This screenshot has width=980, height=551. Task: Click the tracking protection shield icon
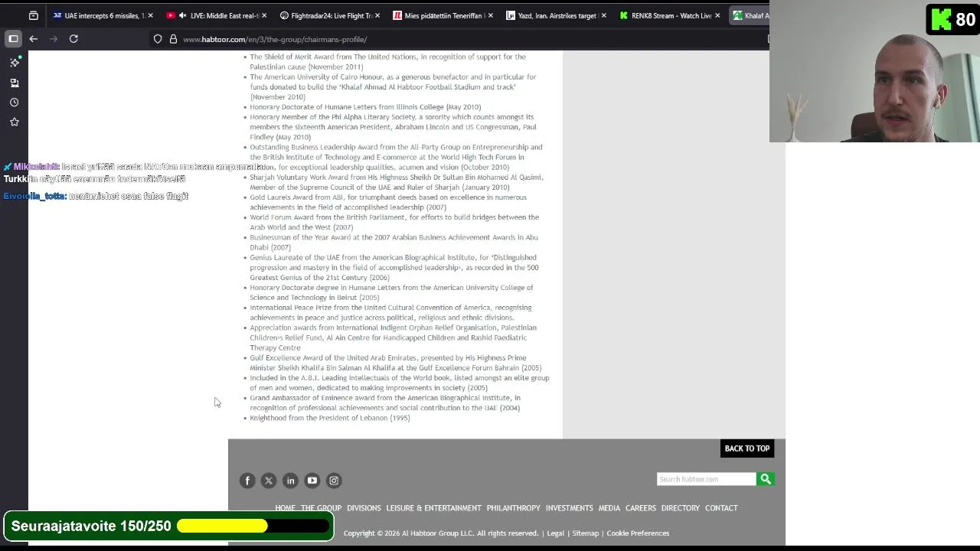click(x=158, y=39)
